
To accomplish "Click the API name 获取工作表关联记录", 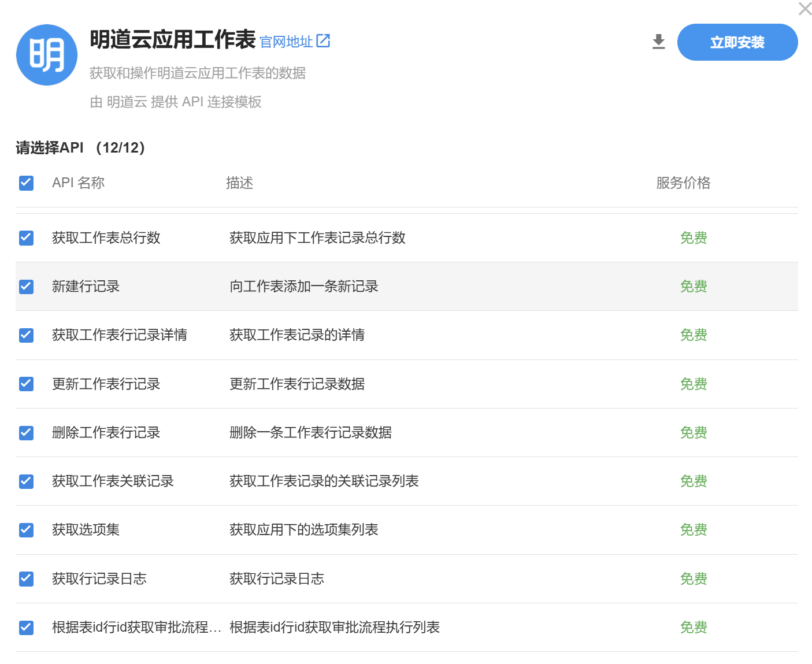I will click(x=113, y=481).
